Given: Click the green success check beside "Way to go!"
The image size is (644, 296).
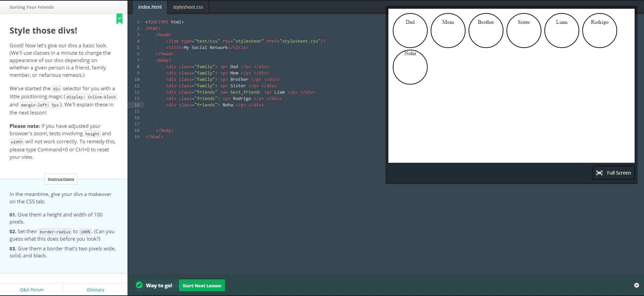Looking at the screenshot, I should (x=139, y=285).
